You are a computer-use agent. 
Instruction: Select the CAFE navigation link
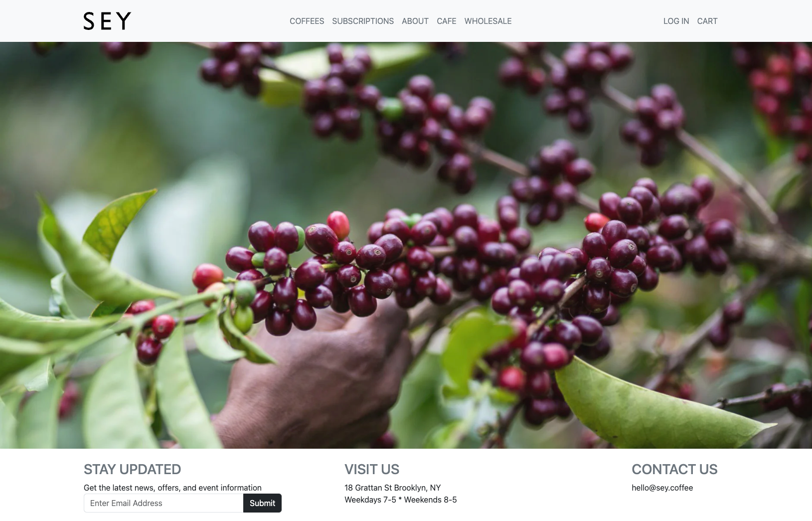tap(447, 21)
